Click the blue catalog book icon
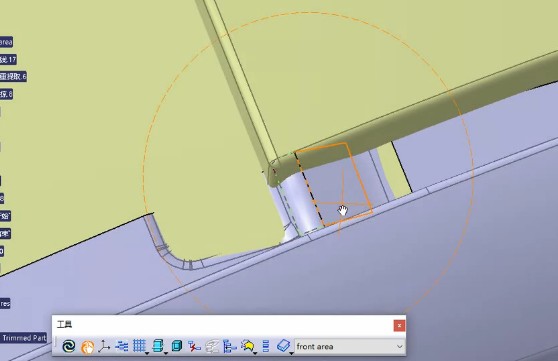The width and height of the screenshot is (558, 361). click(284, 345)
